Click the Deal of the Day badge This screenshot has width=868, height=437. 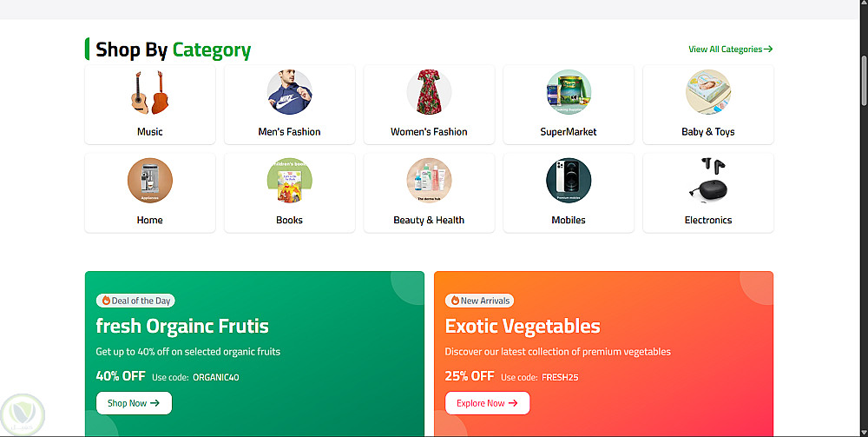[x=135, y=301]
